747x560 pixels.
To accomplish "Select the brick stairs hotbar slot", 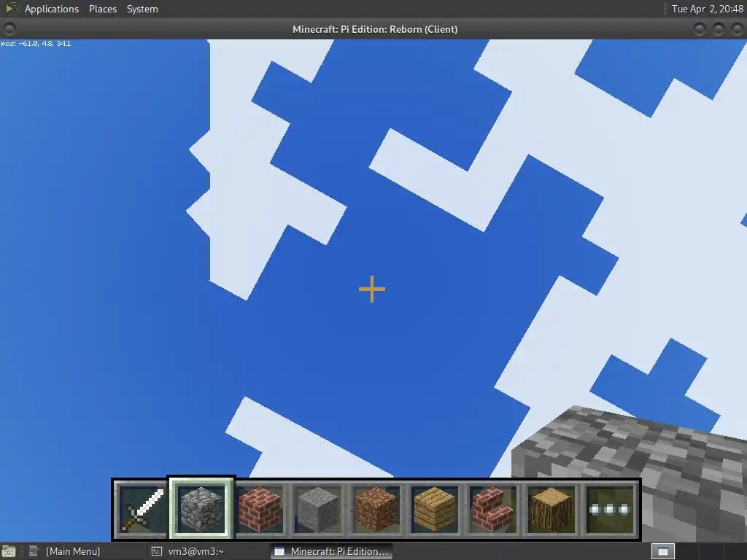I will (x=492, y=509).
